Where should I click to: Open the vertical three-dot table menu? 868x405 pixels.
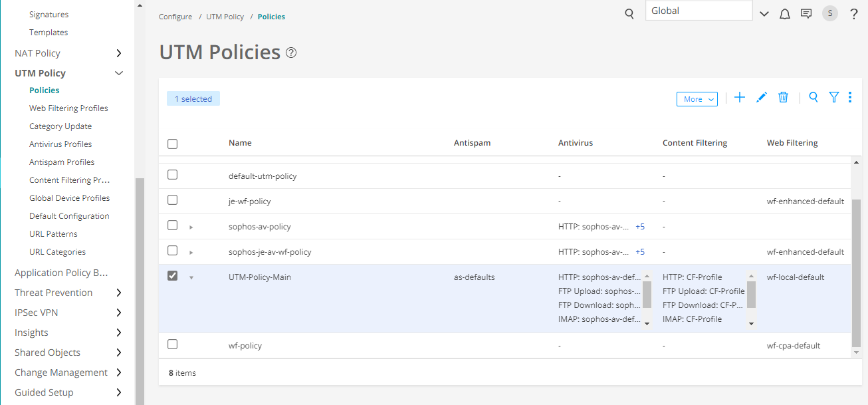[x=850, y=98]
